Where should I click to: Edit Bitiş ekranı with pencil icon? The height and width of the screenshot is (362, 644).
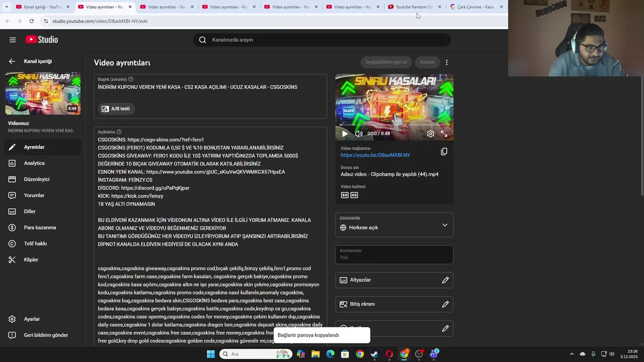(x=445, y=304)
